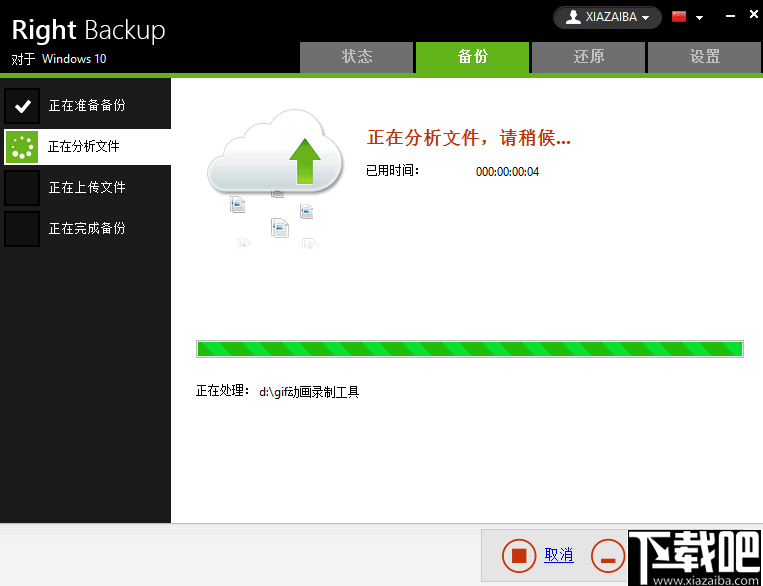Click the 已用时间 label
This screenshot has height=586, width=763.
click(393, 171)
